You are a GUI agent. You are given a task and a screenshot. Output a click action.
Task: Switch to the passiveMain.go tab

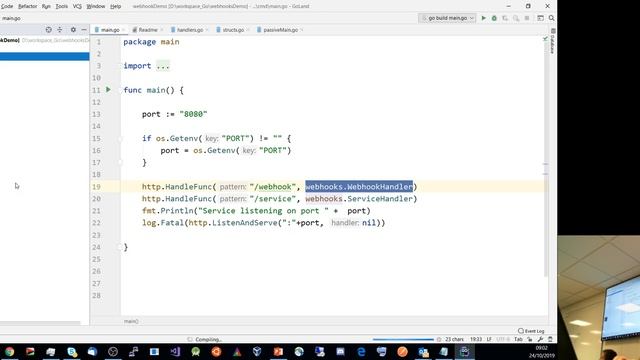(x=280, y=30)
